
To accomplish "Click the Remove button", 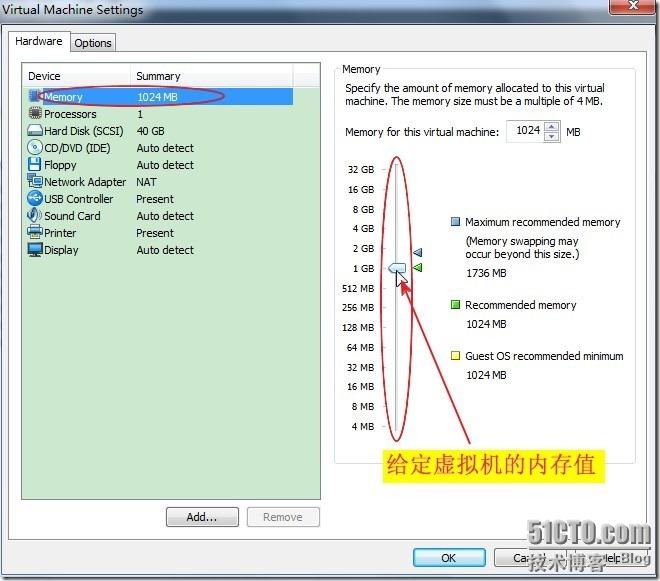I will tap(283, 517).
